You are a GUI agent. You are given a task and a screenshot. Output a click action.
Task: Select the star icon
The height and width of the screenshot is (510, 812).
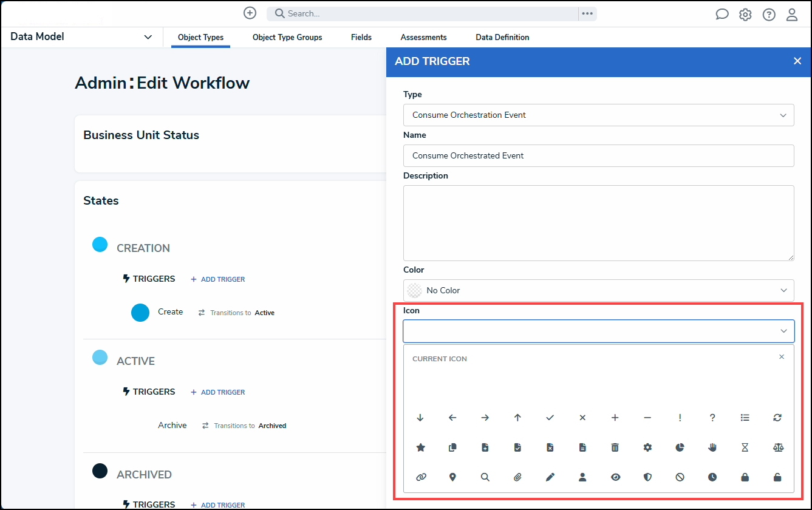coord(420,447)
